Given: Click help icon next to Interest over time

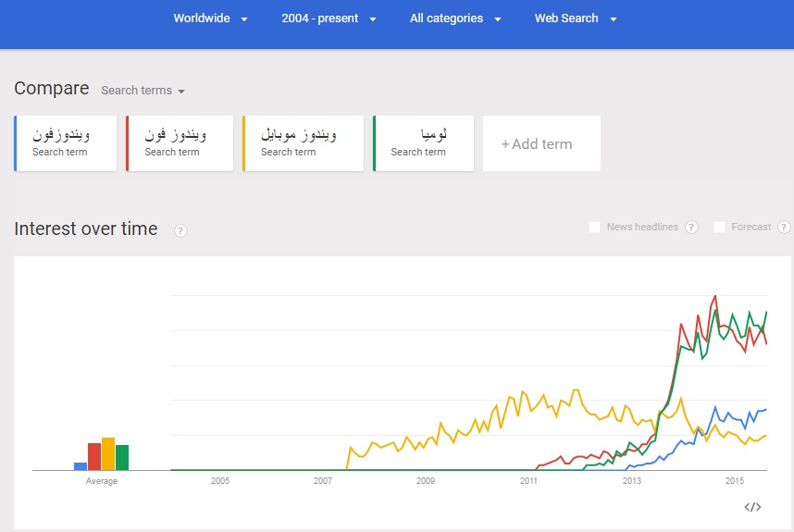Looking at the screenshot, I should click(180, 230).
